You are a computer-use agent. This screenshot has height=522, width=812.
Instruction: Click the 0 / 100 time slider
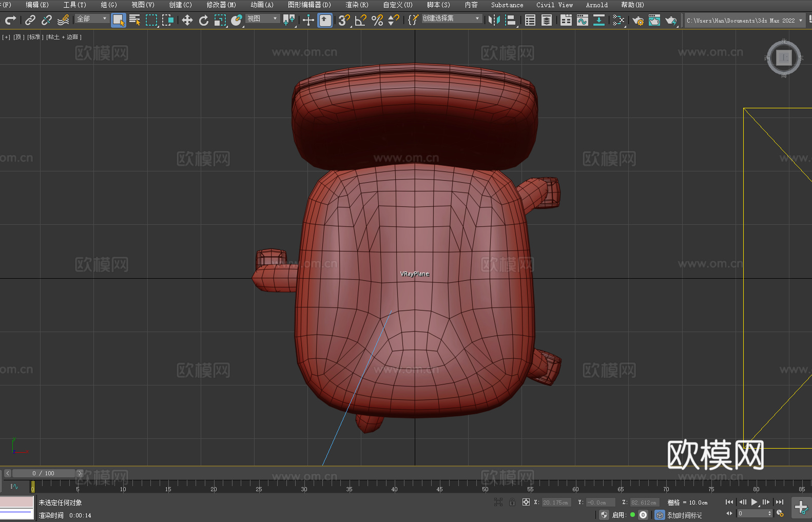pos(44,473)
